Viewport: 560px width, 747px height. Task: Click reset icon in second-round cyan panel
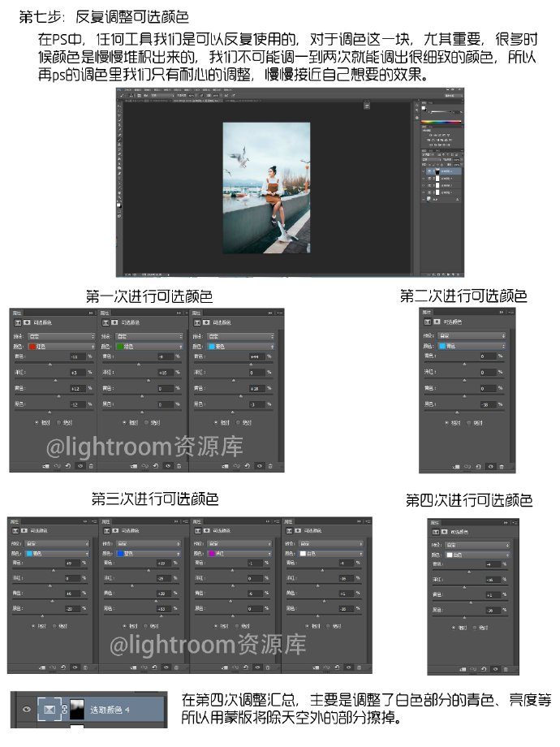(x=479, y=466)
